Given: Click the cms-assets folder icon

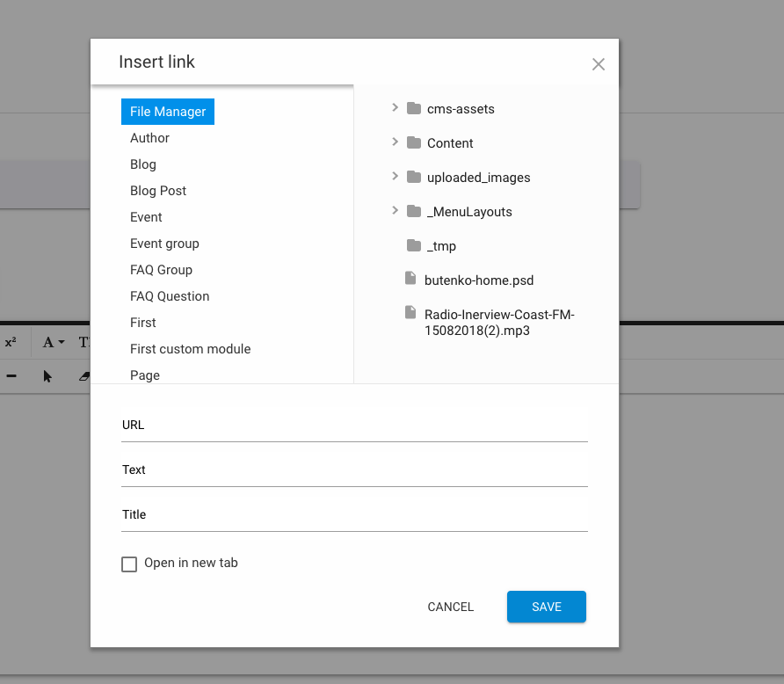Looking at the screenshot, I should [x=413, y=108].
